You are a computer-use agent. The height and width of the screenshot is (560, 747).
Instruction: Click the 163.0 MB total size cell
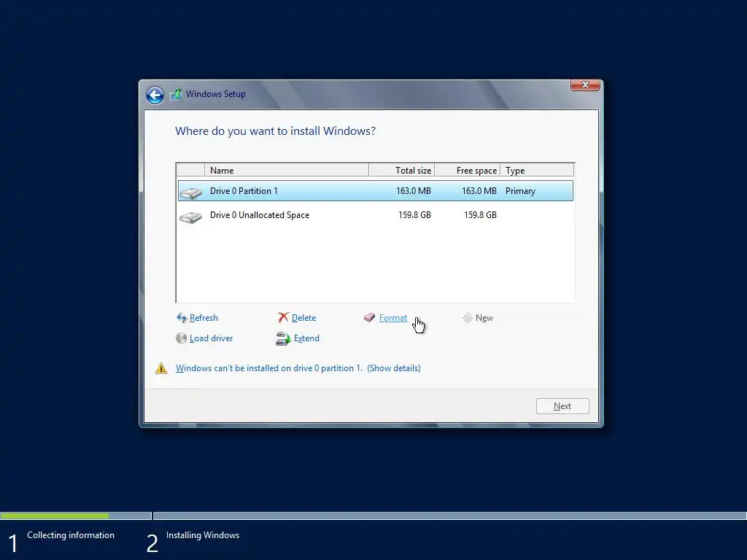coord(414,191)
